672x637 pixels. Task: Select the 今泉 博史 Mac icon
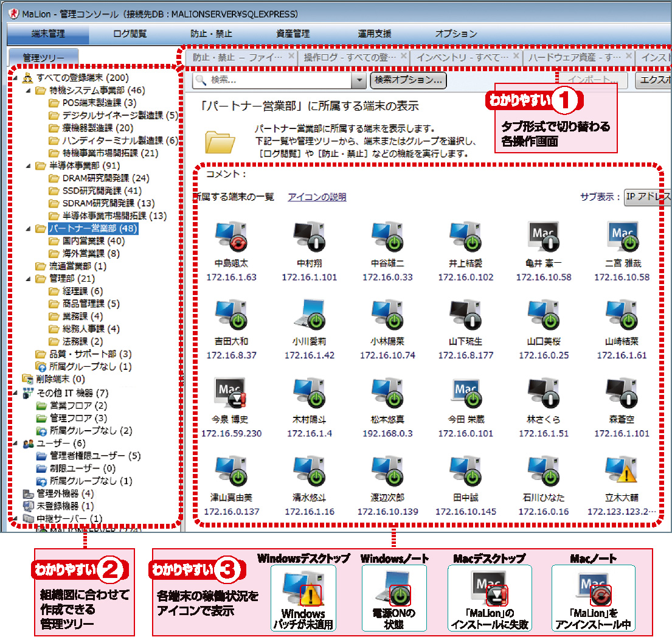(231, 392)
